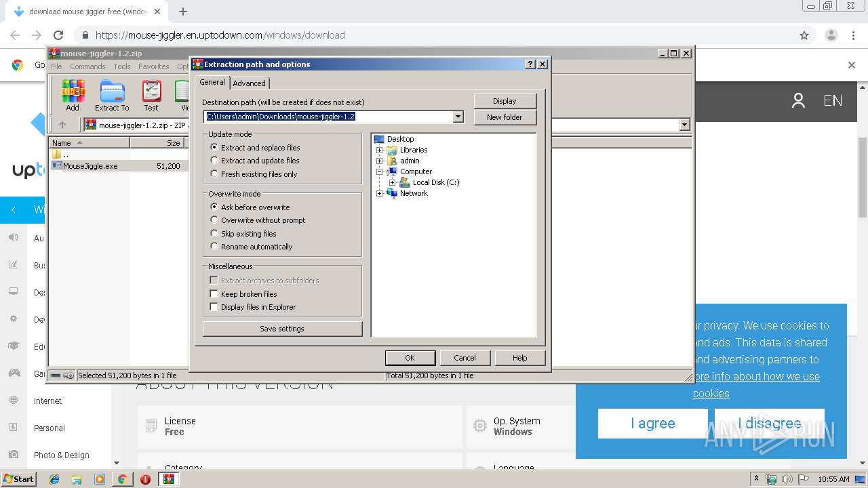The width and height of the screenshot is (868, 488).
Task: Select Computer node in folder tree
Action: point(416,171)
